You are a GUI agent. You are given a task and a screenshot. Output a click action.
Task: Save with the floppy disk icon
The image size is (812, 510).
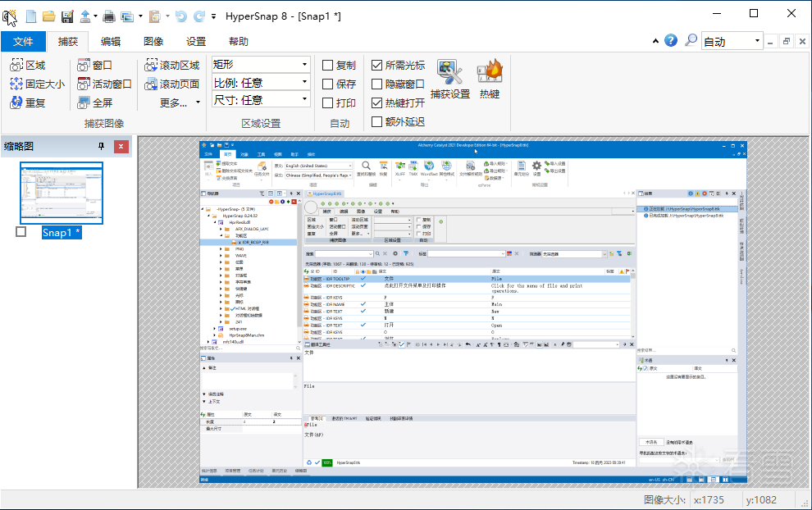click(67, 16)
